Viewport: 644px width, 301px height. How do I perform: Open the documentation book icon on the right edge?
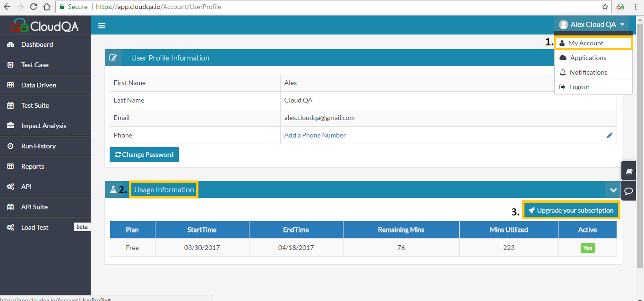click(x=629, y=171)
